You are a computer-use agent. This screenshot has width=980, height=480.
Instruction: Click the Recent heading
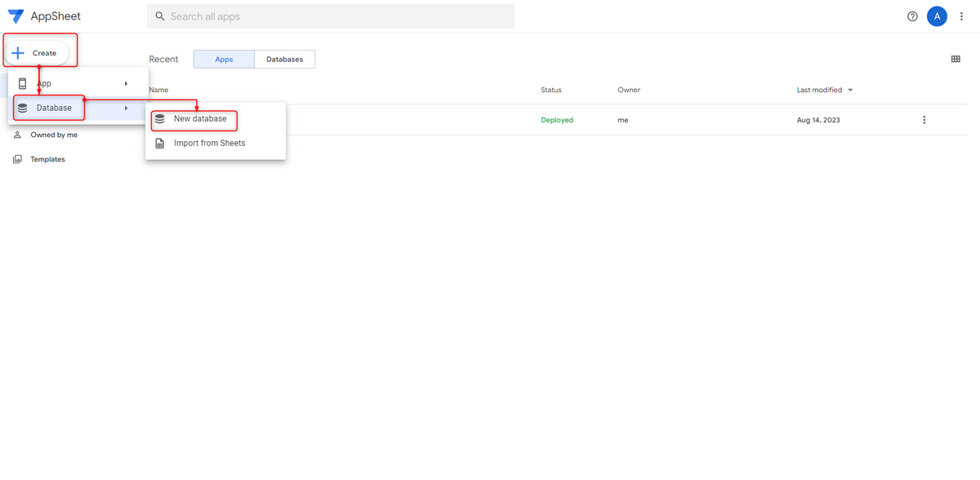point(163,60)
